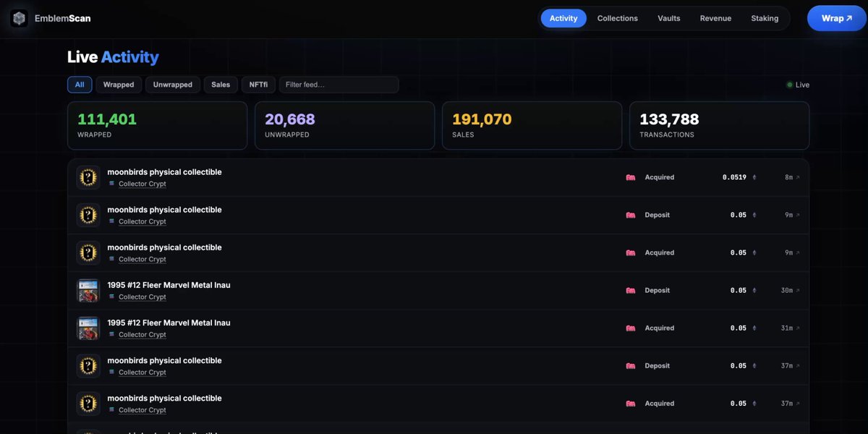Click collection icon beside Collector Crypt, 31m row
868x434 pixels.
[111, 334]
